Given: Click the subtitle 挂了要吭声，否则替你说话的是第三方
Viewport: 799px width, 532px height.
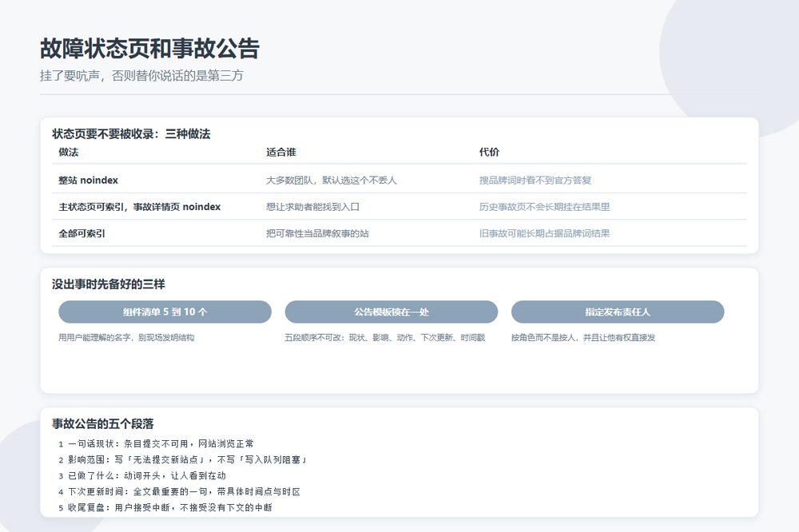Looking at the screenshot, I should [141, 76].
